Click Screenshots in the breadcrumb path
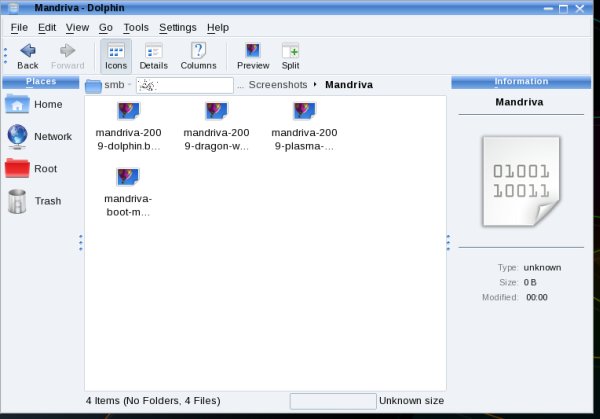 pos(279,85)
